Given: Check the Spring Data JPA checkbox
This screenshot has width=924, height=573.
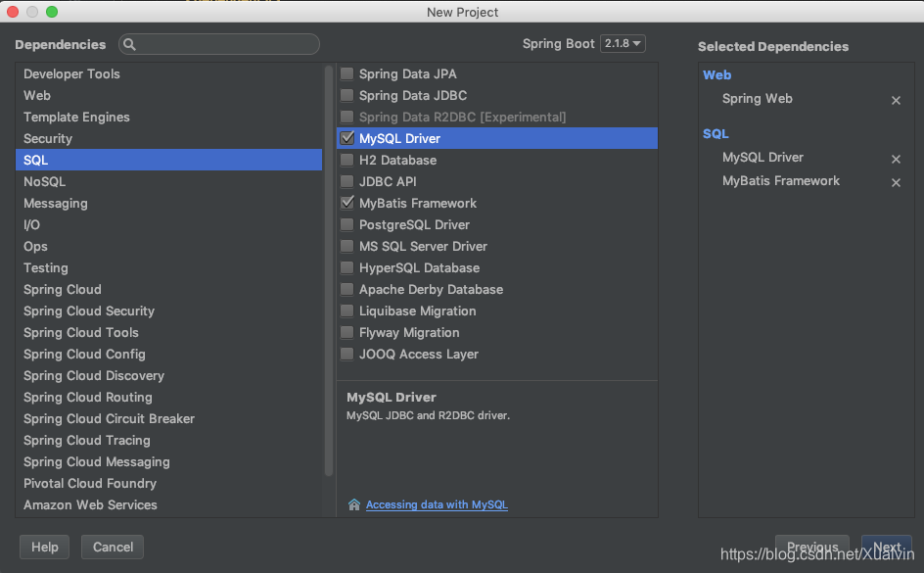Looking at the screenshot, I should pyautogui.click(x=347, y=73).
